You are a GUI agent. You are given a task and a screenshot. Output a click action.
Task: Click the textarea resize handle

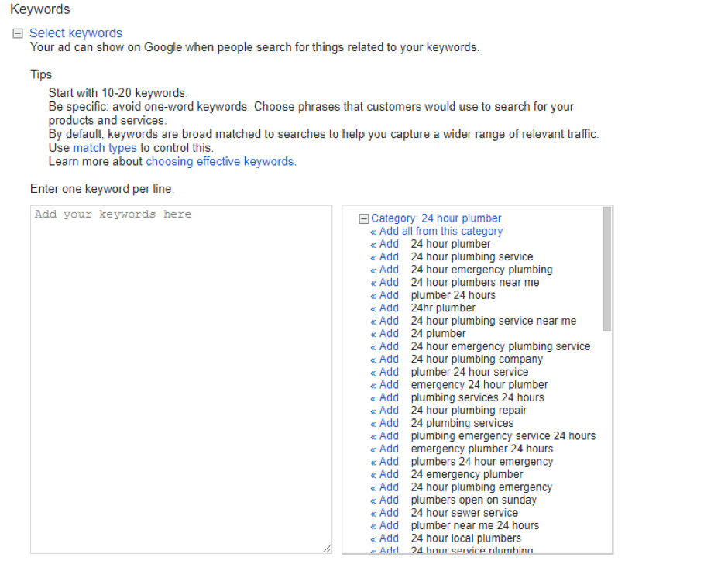click(327, 549)
